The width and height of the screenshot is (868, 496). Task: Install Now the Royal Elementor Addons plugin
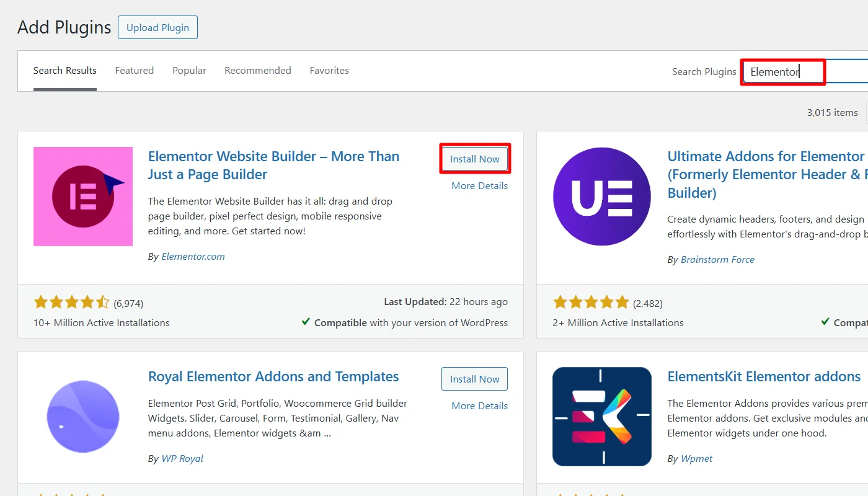pyautogui.click(x=475, y=379)
